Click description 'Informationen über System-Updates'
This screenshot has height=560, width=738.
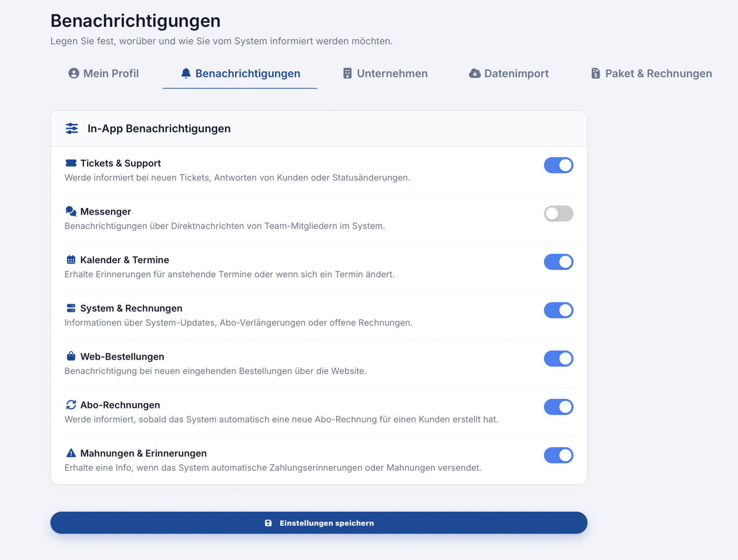239,323
